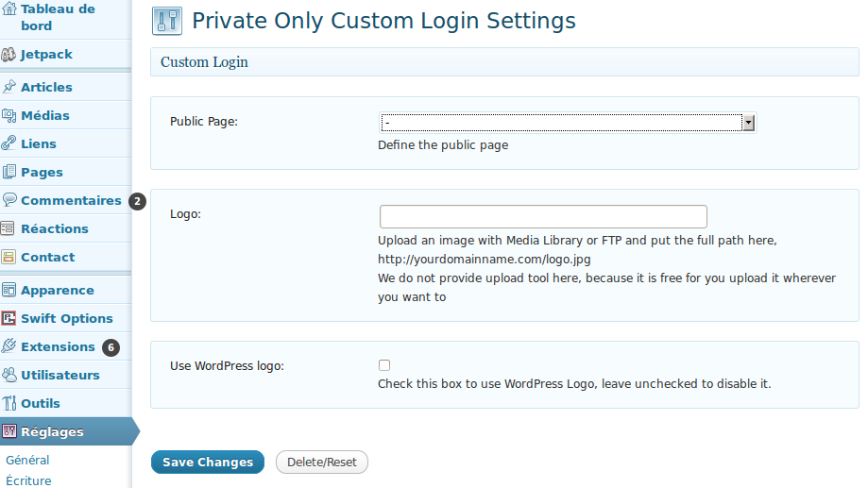Click the Commentaires count badge
Image resolution: width=868 pixels, height=488 pixels.
[137, 201]
